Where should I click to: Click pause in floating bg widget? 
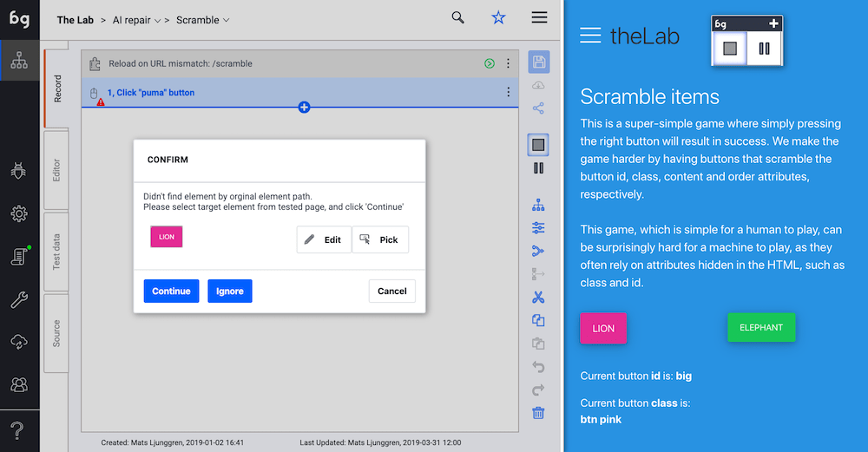764,49
